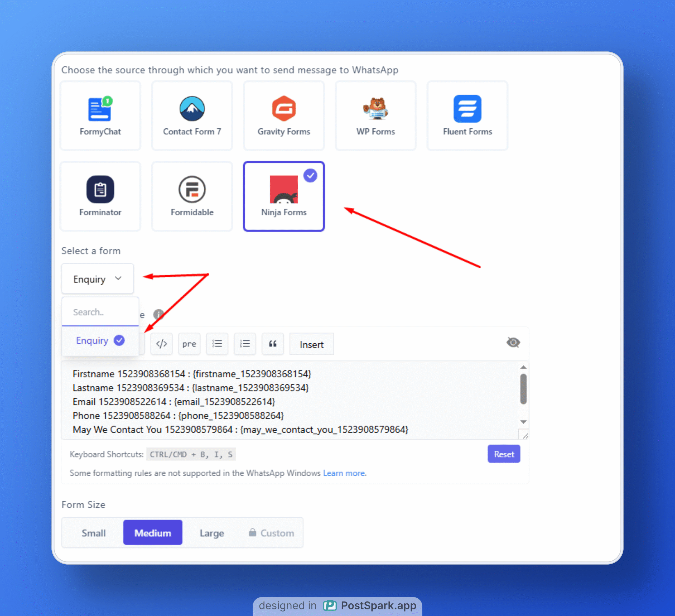The height and width of the screenshot is (616, 675).
Task: Pick Formidable as the form source
Action: (192, 196)
